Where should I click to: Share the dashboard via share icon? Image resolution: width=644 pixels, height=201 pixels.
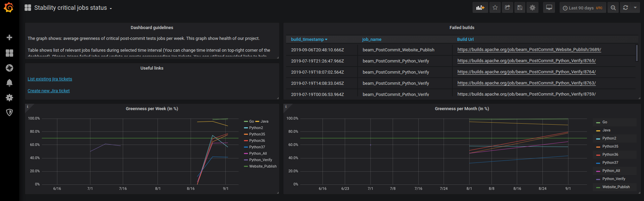pos(507,7)
